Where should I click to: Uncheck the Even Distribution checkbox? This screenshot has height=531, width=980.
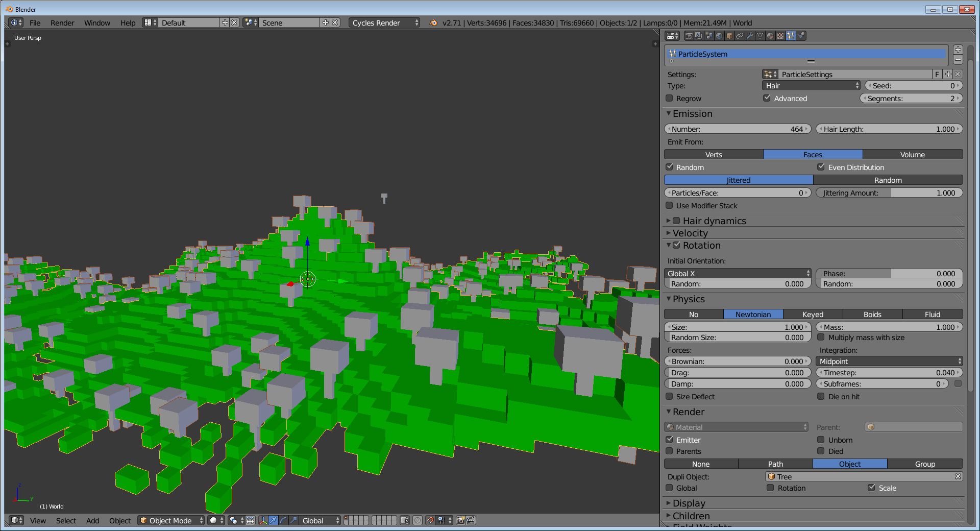point(822,167)
